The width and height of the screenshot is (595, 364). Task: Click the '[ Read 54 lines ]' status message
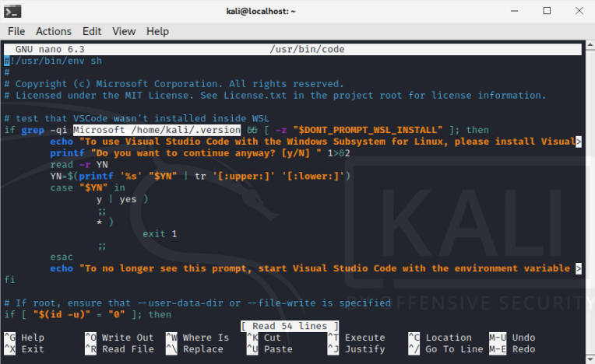click(290, 326)
